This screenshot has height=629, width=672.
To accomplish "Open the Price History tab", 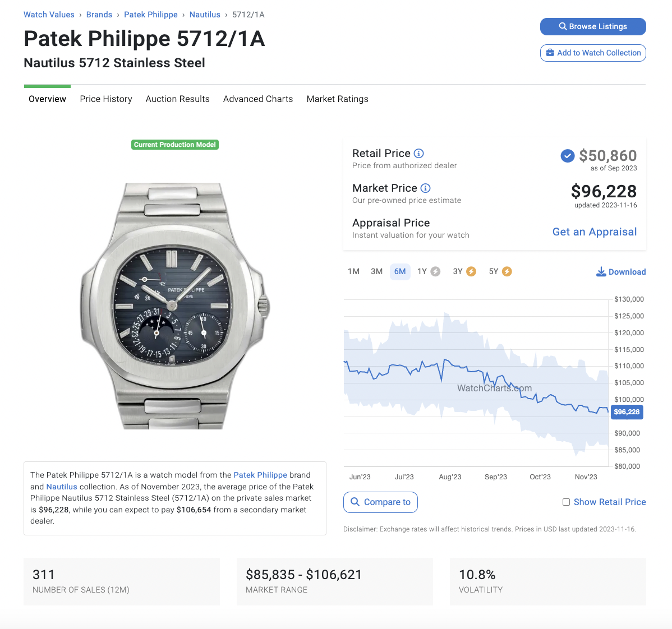I will 106,99.
